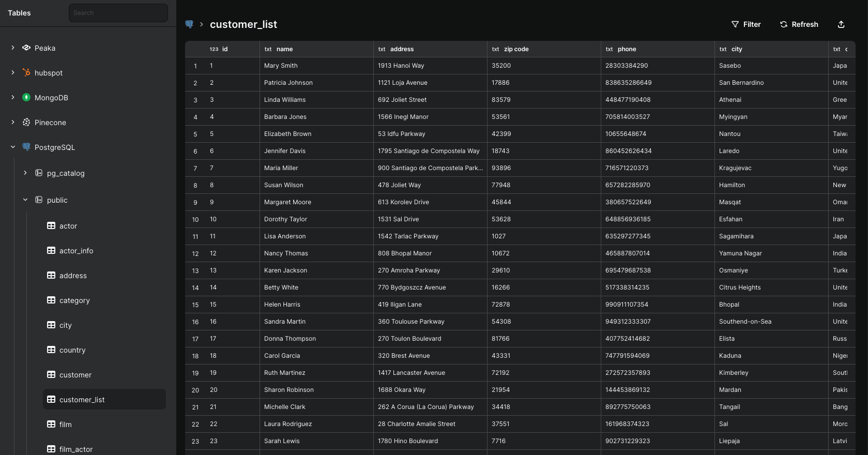The image size is (868, 455).
Task: Click the tables Search field
Action: tap(118, 13)
